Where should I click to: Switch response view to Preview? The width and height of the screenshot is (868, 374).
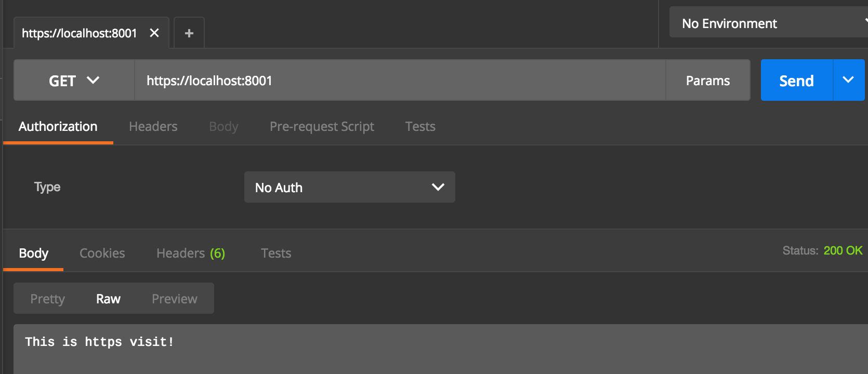point(175,299)
